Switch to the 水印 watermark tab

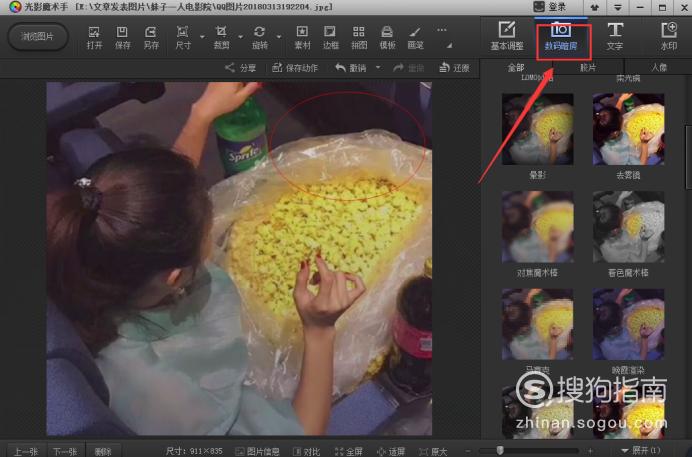pos(669,36)
